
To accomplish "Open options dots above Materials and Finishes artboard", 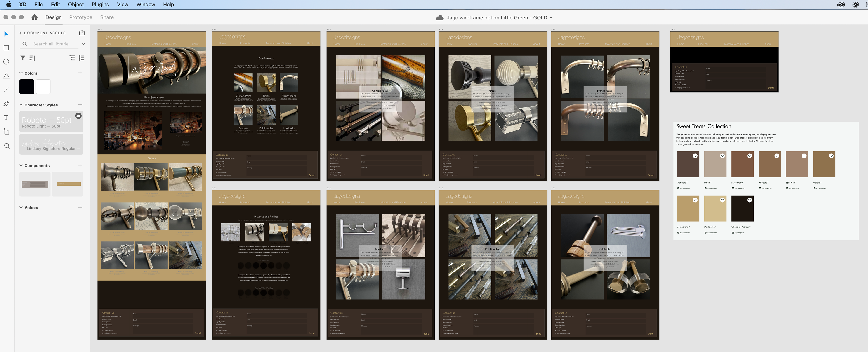I will pos(214,188).
